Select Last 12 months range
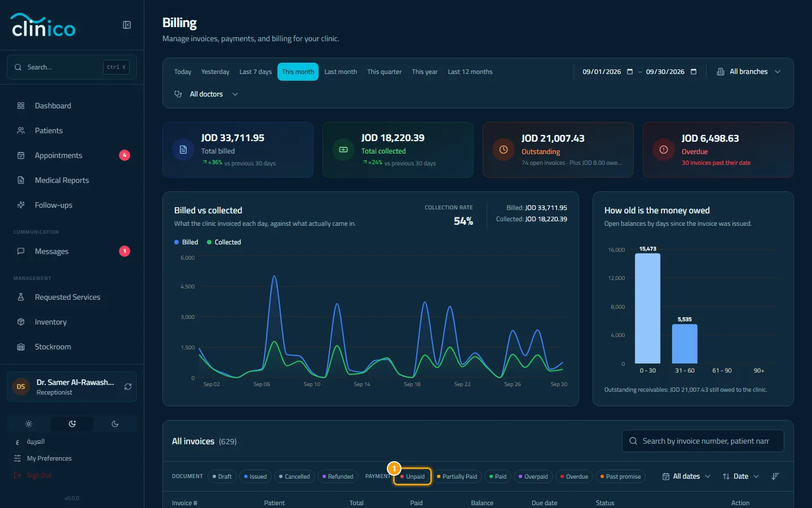This screenshot has height=508, width=812. tap(470, 72)
